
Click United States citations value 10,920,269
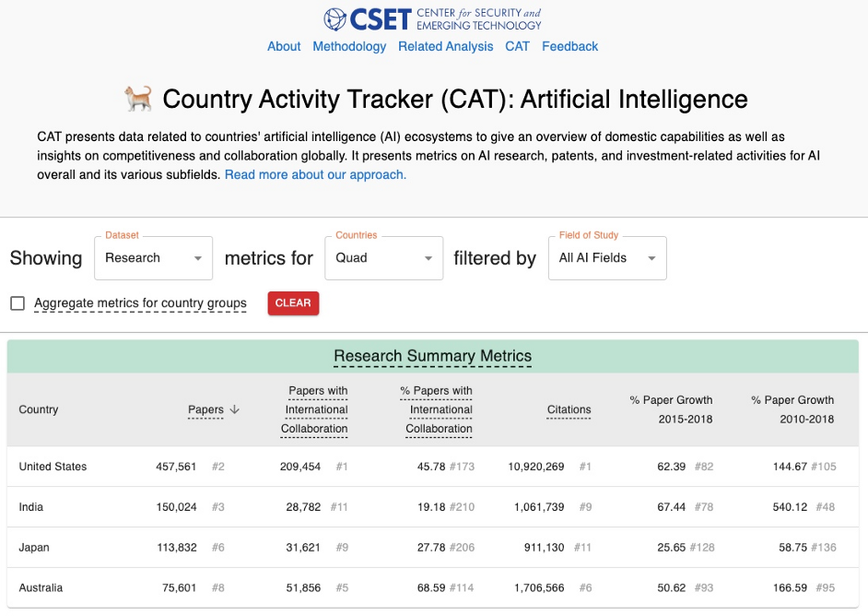[536, 467]
